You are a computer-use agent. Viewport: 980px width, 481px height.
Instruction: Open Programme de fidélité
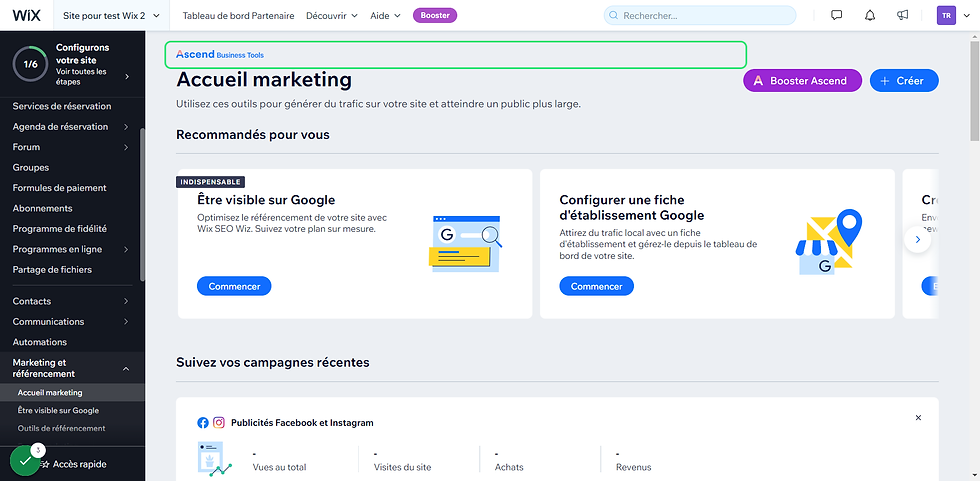59,229
